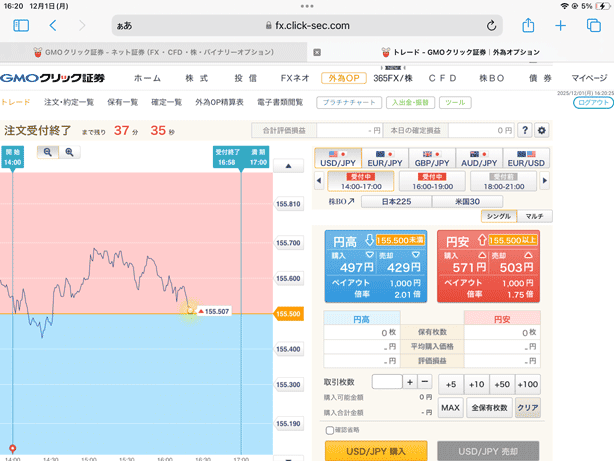
Task: Select the EUR/USD currency pair
Action: 526,158
